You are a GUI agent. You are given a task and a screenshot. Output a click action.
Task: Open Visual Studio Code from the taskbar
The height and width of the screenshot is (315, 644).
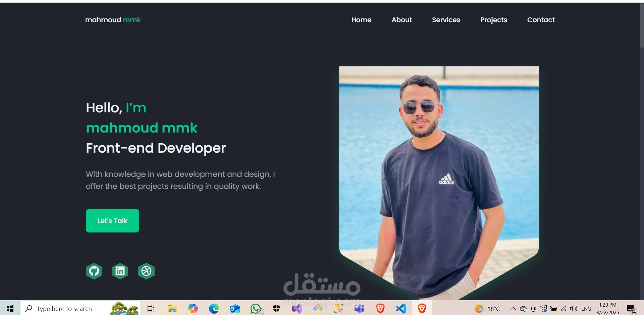pyautogui.click(x=401, y=308)
